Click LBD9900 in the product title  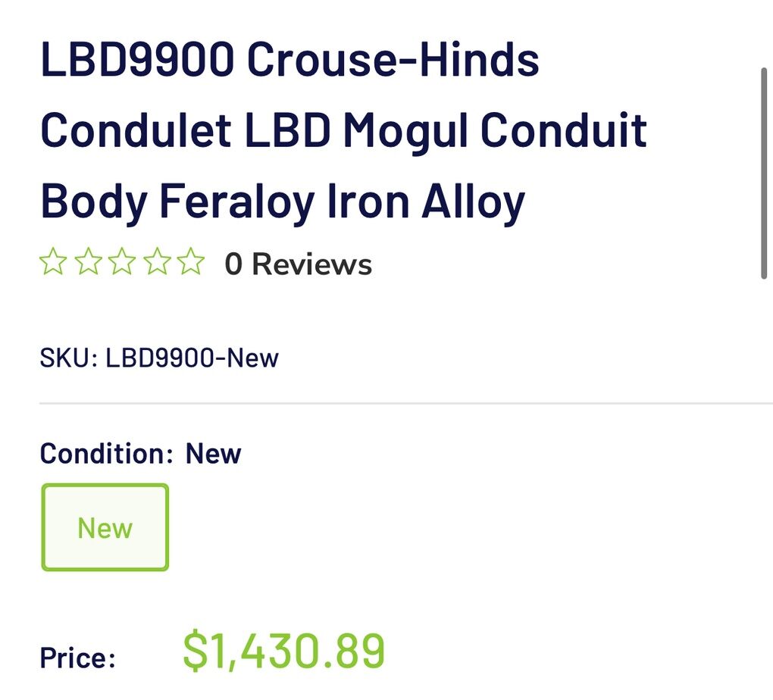[x=137, y=60]
